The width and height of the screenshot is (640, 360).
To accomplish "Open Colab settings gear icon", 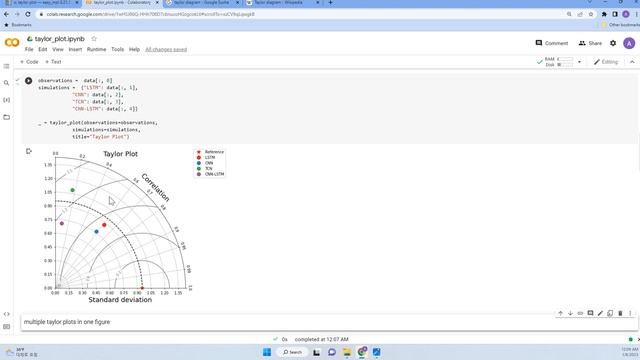I will [x=613, y=43].
